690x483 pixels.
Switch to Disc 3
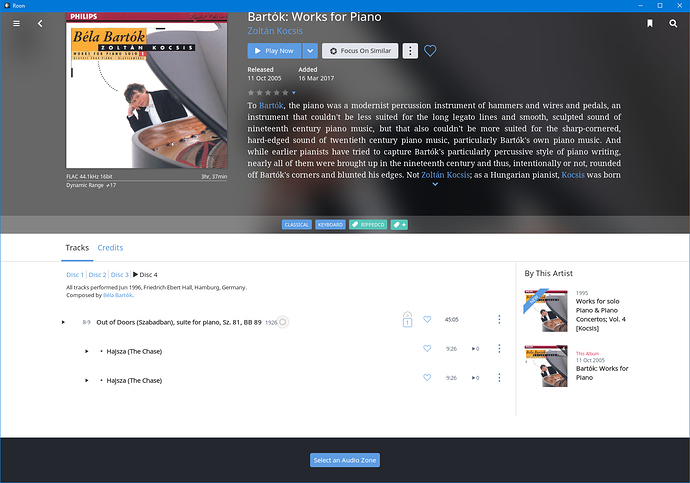point(120,274)
